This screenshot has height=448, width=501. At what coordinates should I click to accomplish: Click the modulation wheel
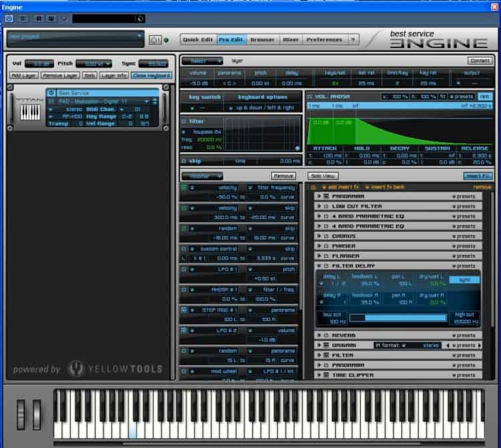[37, 415]
